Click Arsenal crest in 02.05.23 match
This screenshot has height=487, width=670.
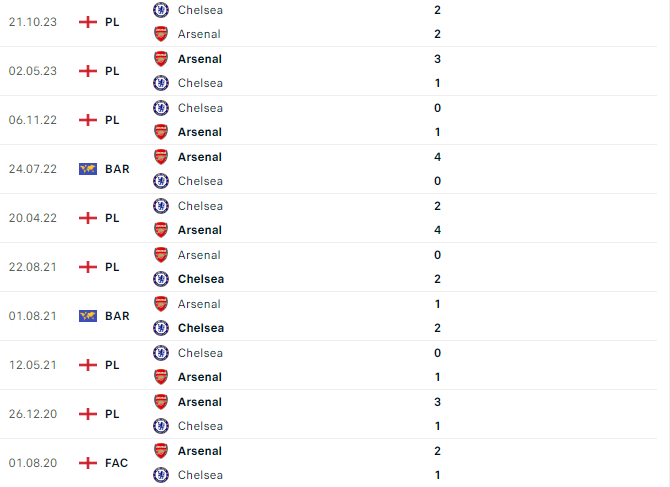coord(161,59)
